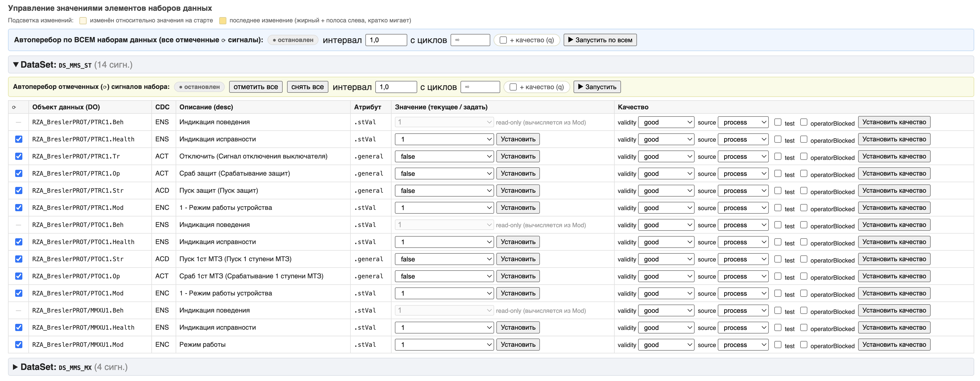Click отметить все button
Image resolution: width=980 pixels, height=381 pixels.
click(256, 87)
